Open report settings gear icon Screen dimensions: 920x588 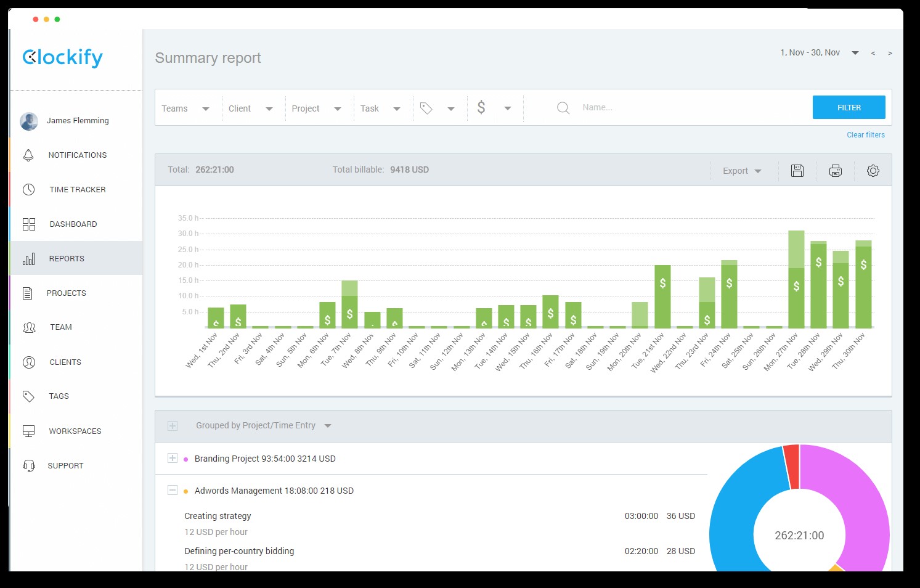(x=873, y=171)
